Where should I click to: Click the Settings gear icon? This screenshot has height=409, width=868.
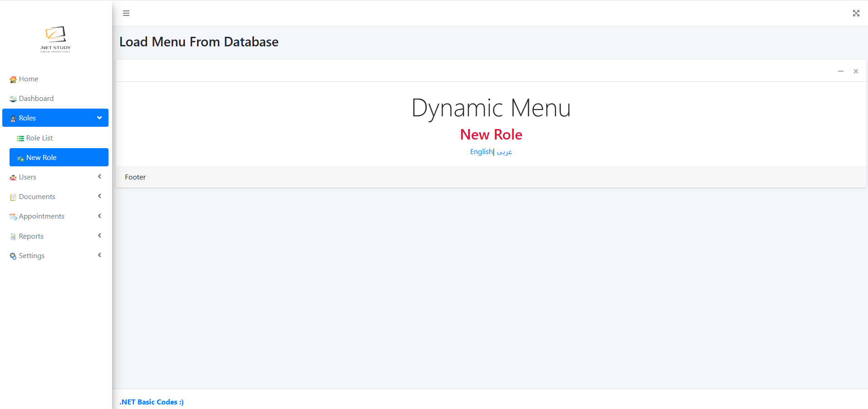tap(13, 256)
